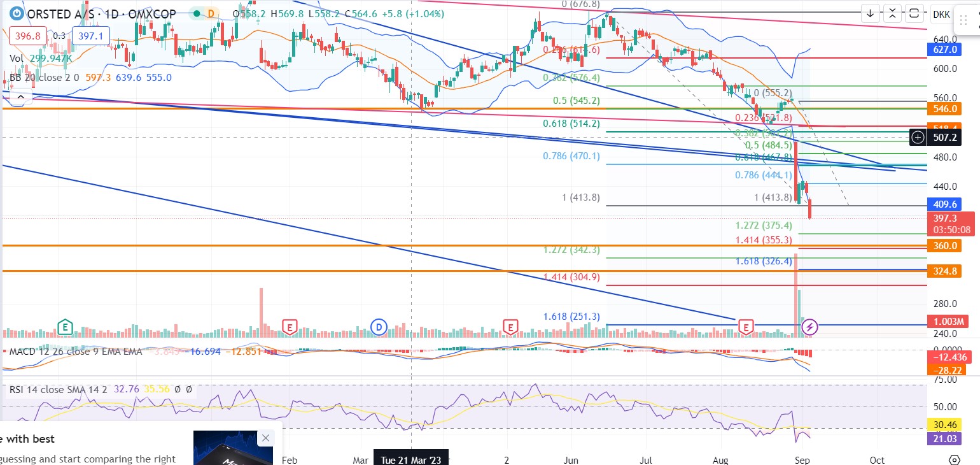Open chart settings via the time axis gear icon

click(954, 459)
